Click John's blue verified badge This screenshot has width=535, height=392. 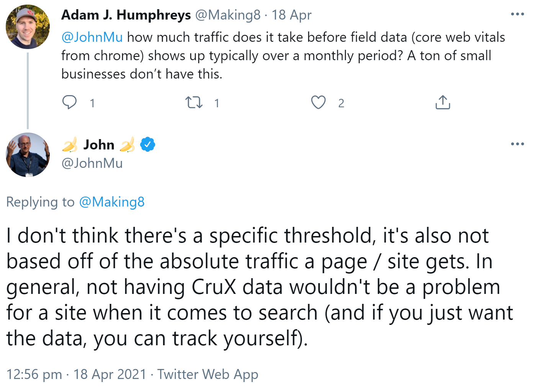coord(148,144)
